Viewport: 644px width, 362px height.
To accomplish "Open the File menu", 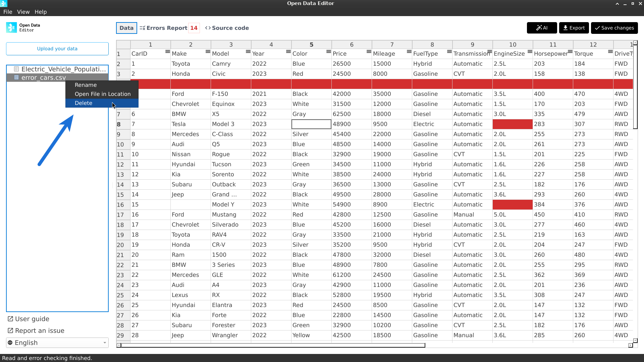I will point(7,12).
